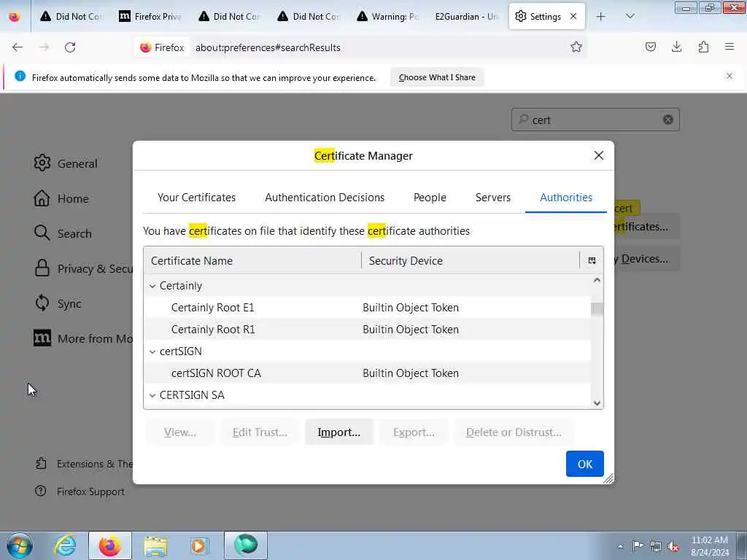747x560 pixels.
Task: Open a new tab with plus button
Action: point(601,17)
